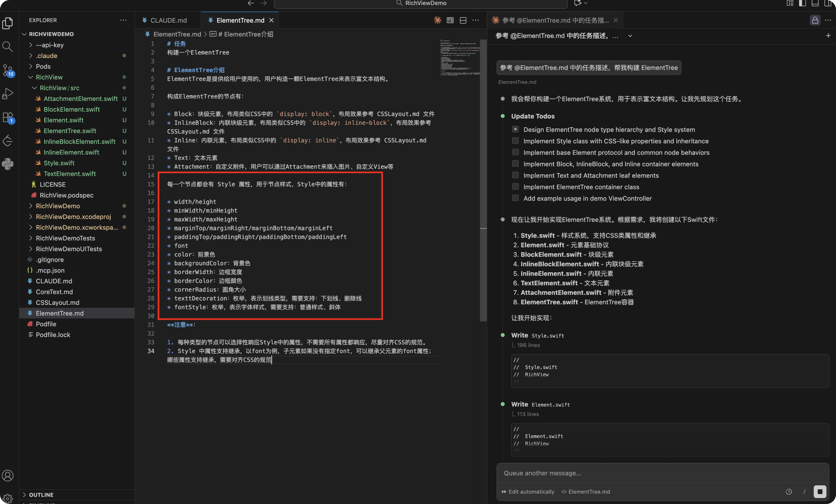Check the Implement Style class todo item
836x504 pixels.
point(515,141)
